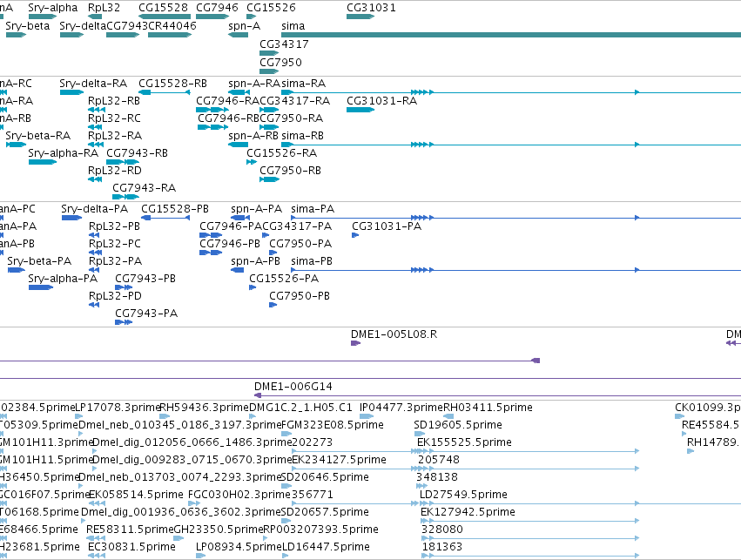
Task: Click the CG7950-RA transcript label
Action: pos(291,118)
